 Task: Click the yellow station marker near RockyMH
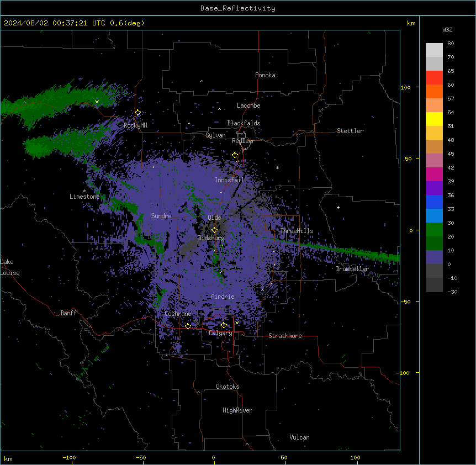click(137, 113)
